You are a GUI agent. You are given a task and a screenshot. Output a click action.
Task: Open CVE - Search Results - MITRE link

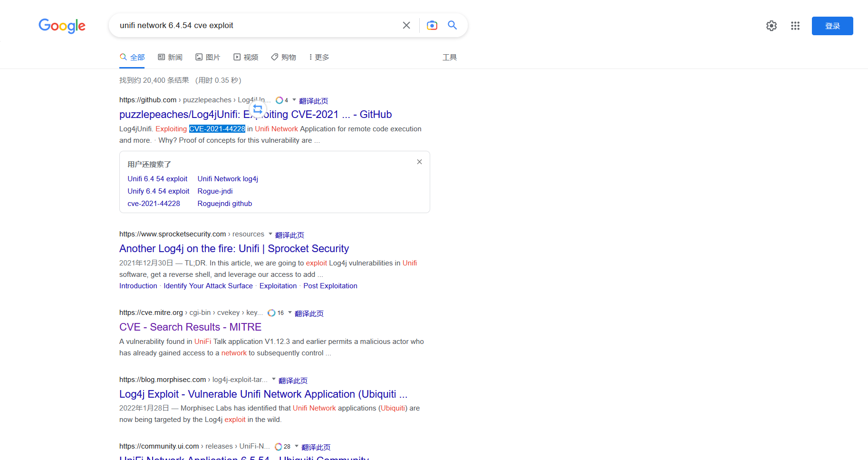[190, 327]
